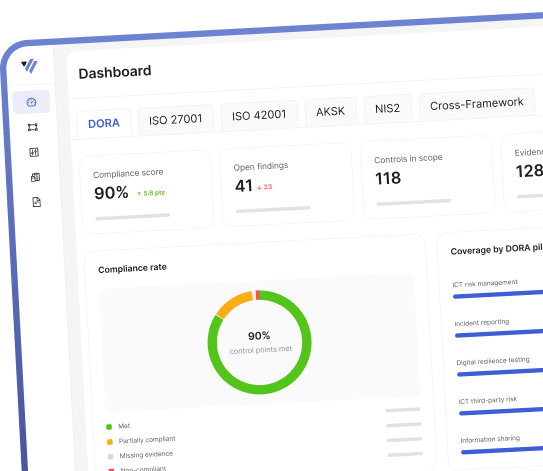Switch to the DORA tab
543x471 pixels.
point(104,123)
